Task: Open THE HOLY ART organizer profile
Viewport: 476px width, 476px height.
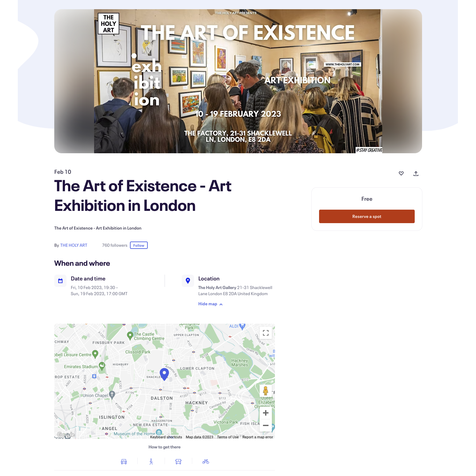Action: 74,245
